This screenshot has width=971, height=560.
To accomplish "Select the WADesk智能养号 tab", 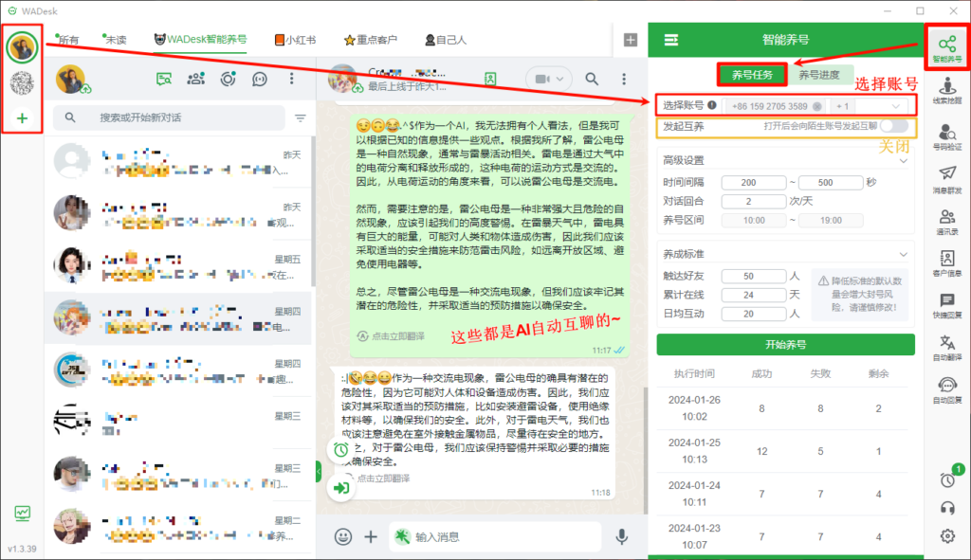I will 201,40.
